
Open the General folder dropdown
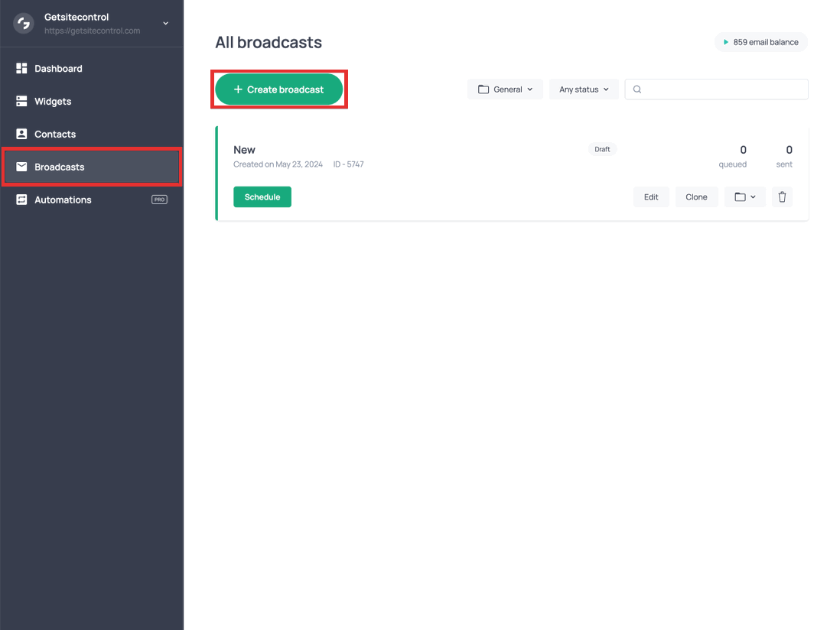(x=505, y=89)
